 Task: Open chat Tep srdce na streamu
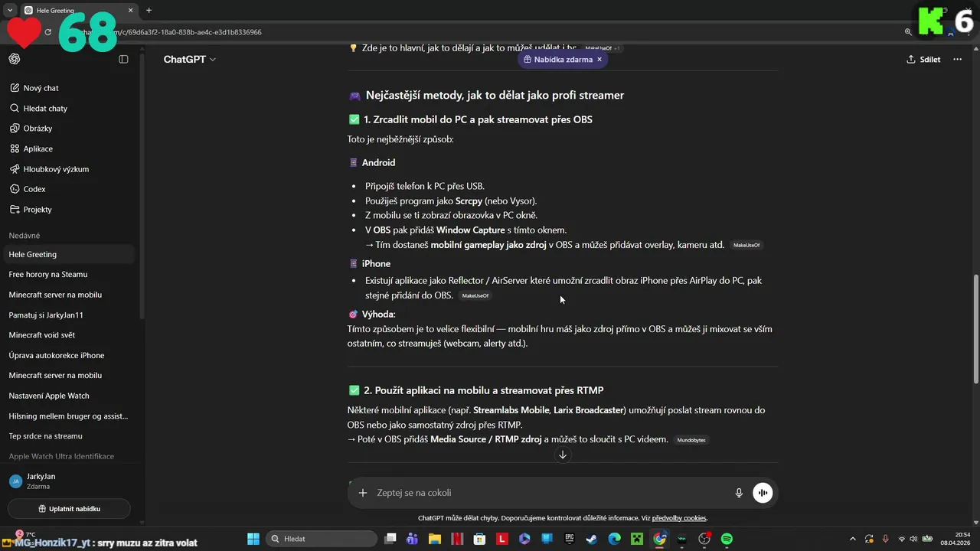coord(69,436)
